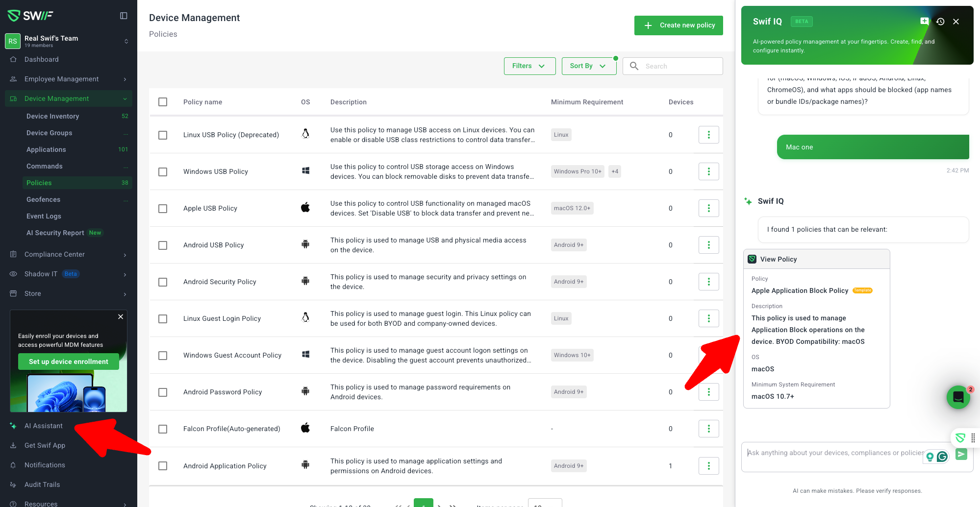Check the Android Security Policy row
This screenshot has width=980, height=507.
(x=163, y=282)
